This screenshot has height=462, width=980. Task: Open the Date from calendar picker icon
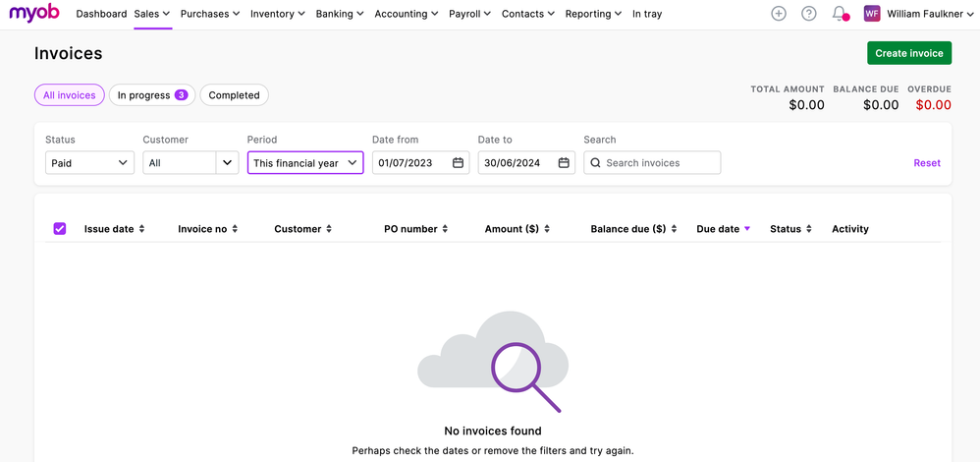459,163
